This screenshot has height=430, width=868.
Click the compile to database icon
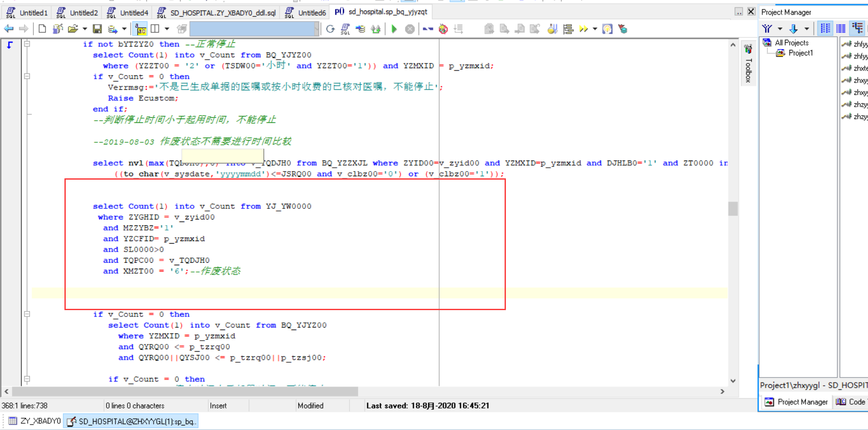click(360, 29)
